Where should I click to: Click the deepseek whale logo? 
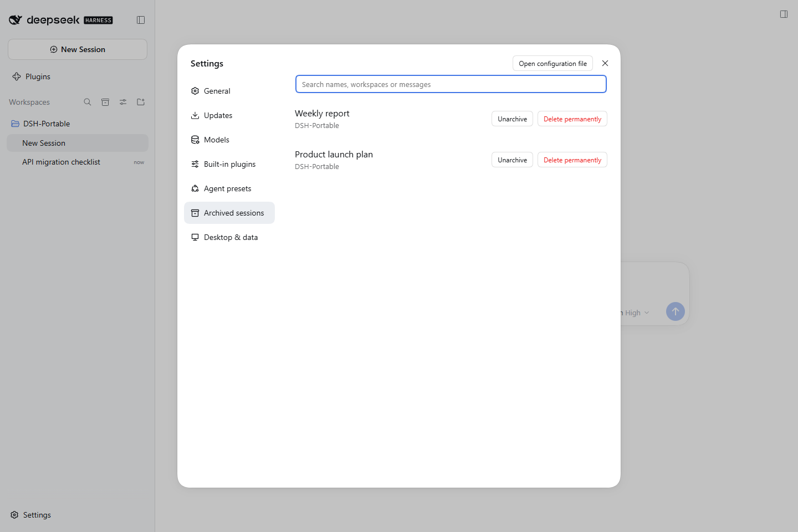(x=16, y=20)
